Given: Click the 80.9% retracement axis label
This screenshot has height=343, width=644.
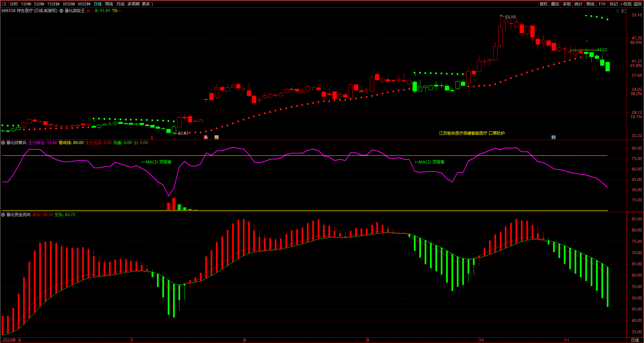Looking at the screenshot, I should (x=636, y=43).
